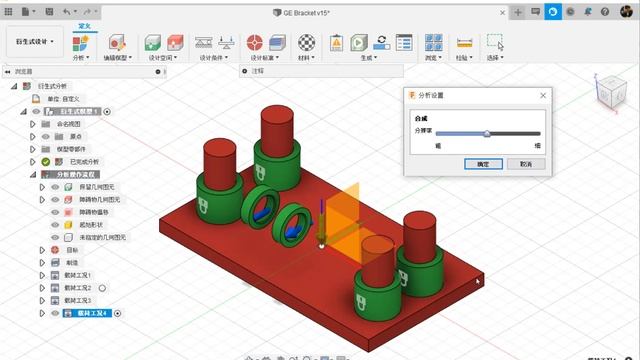
Task: Click the Job Status list icon
Action: (x=404, y=42)
